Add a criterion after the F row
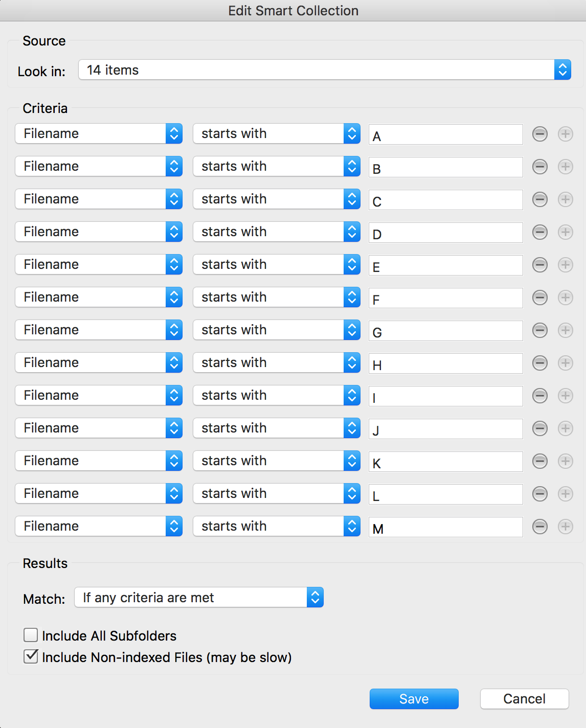Screen dimensions: 586x728 [x=566, y=298]
